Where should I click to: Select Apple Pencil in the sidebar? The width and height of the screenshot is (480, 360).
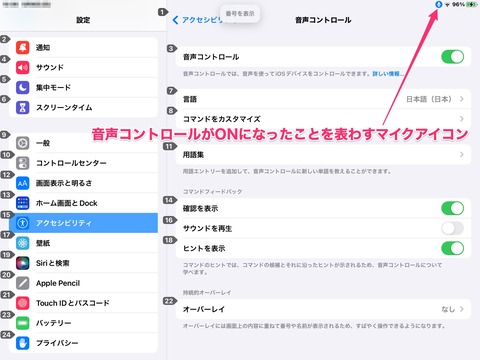pos(83,283)
